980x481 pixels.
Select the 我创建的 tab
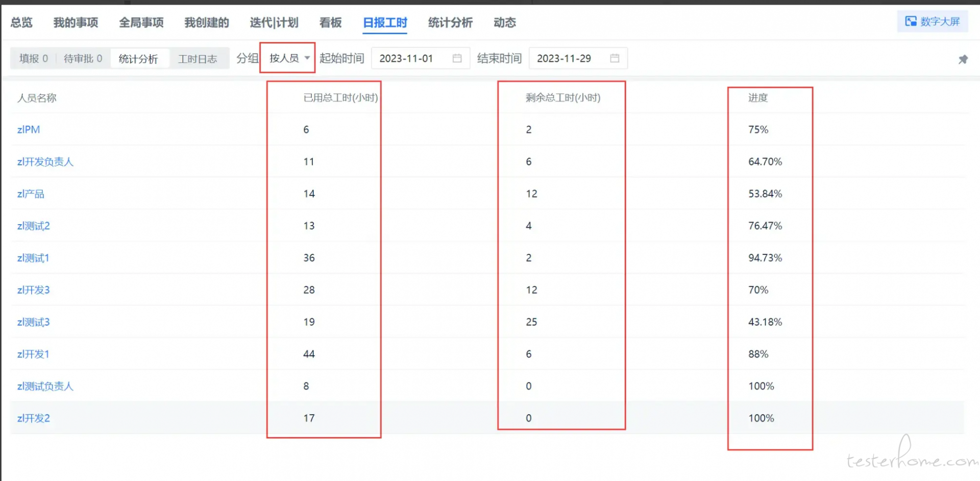[207, 22]
